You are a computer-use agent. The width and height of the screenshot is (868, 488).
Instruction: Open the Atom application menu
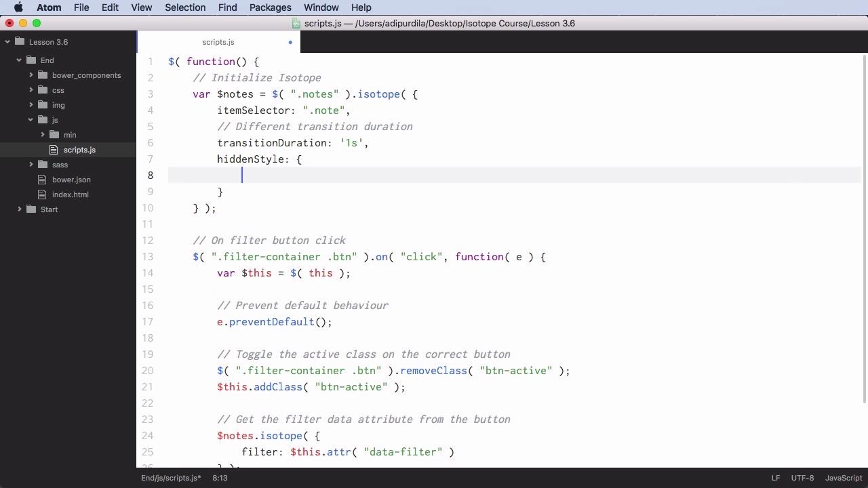click(48, 7)
